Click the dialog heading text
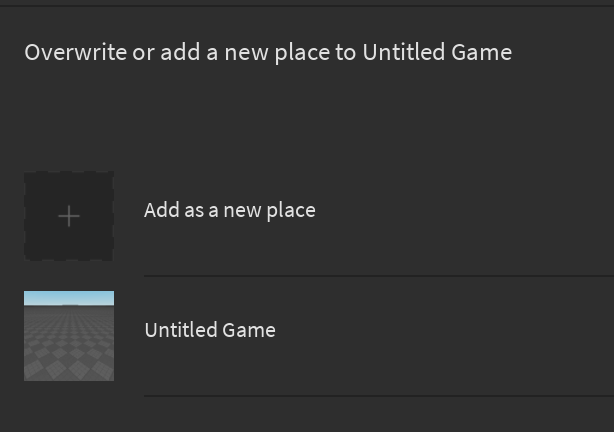614x432 pixels. pyautogui.click(x=268, y=52)
